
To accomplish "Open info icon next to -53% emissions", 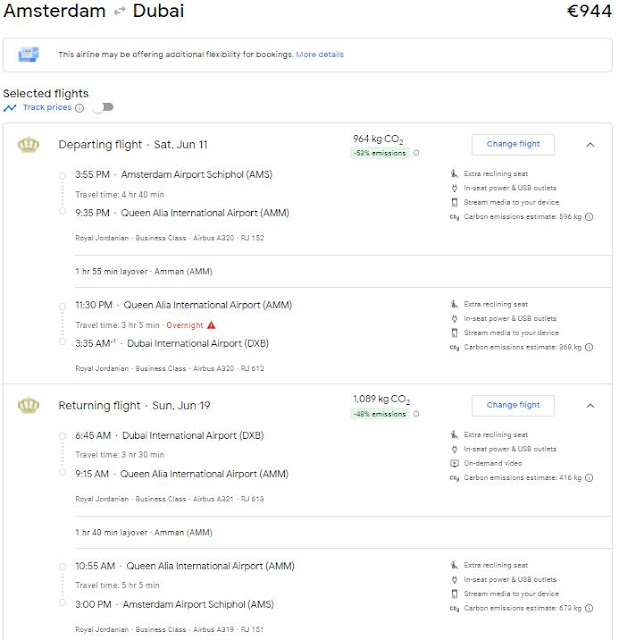I will (x=416, y=153).
